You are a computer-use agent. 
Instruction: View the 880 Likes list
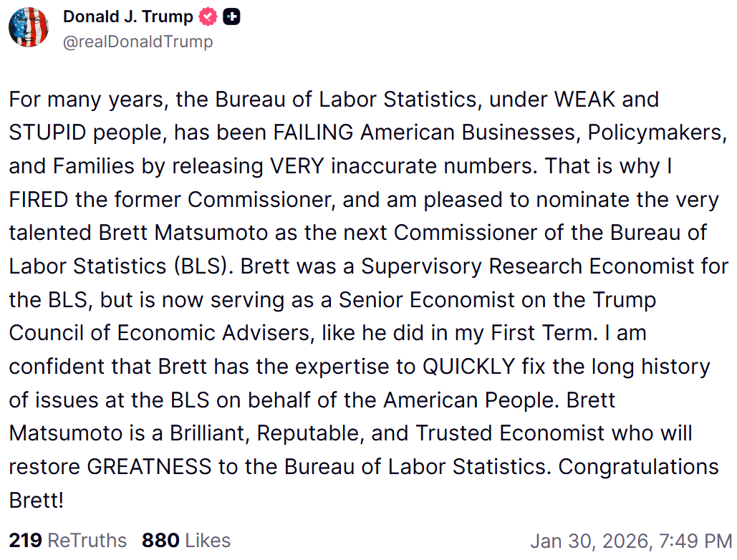pyautogui.click(x=186, y=540)
